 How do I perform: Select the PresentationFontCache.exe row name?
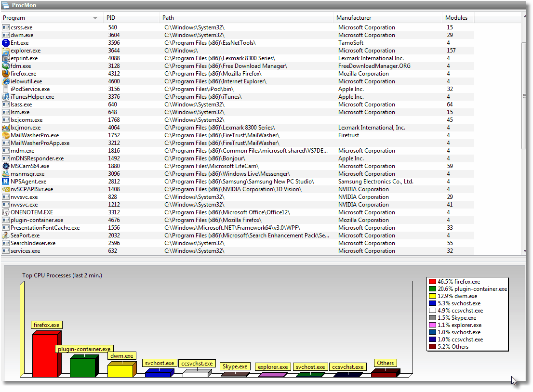45,228
